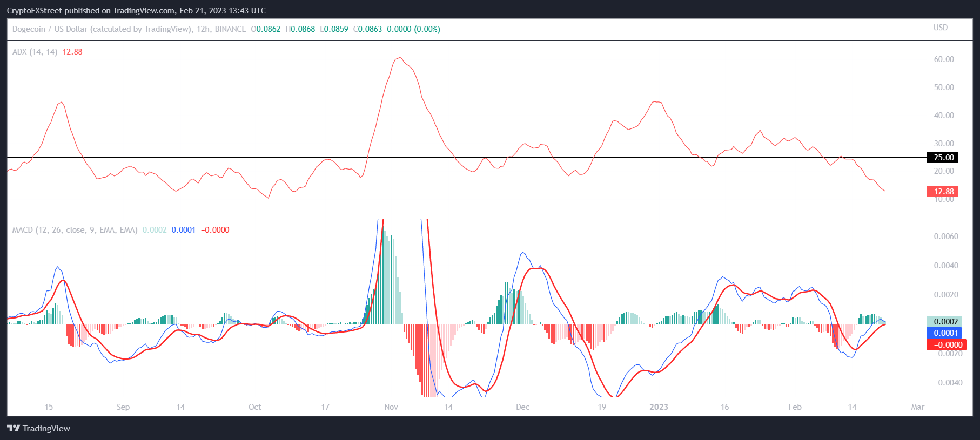The image size is (980, 440).
Task: Click the 0.0020 MACD axis label
Action: pyautogui.click(x=946, y=295)
